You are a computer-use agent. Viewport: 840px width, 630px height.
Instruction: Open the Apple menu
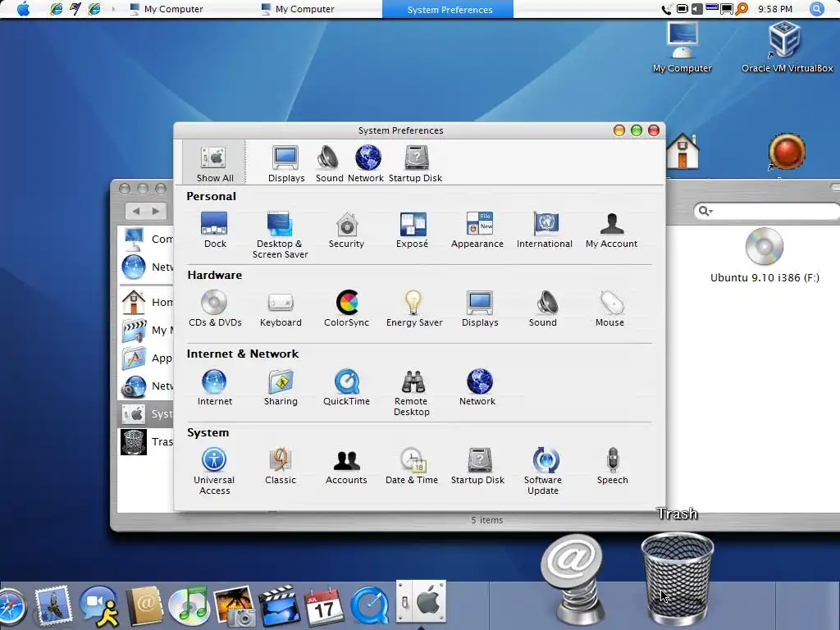[23, 9]
